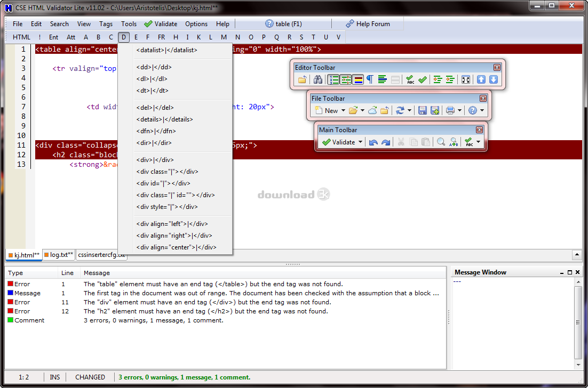Open the Ent entities inserter
Viewport: 588px width, 388px height.
click(x=54, y=37)
